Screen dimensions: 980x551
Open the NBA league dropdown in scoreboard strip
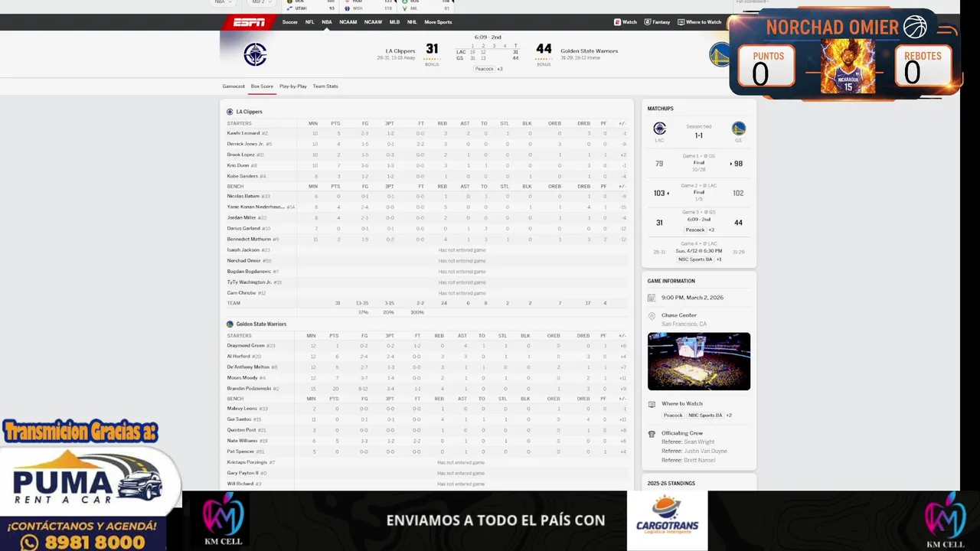pos(223,2)
